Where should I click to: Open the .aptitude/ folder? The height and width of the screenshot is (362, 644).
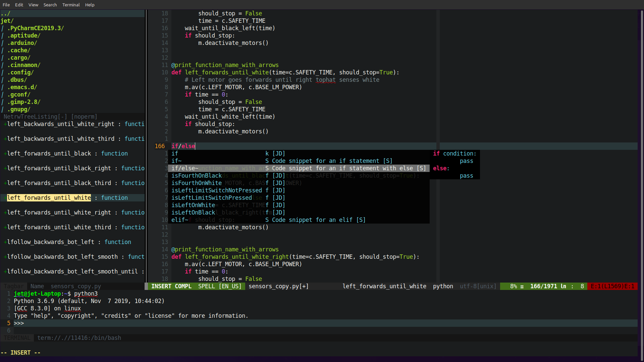tap(24, 36)
